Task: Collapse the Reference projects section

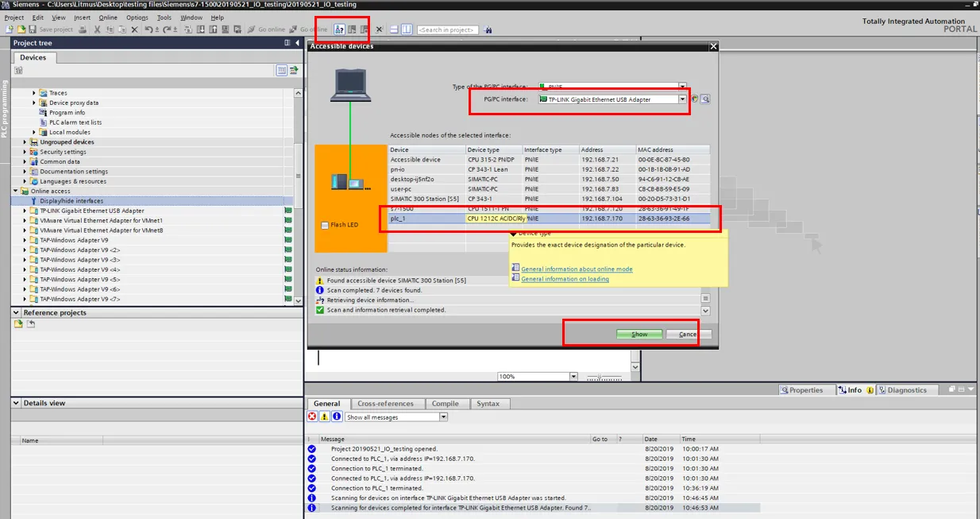Action: point(17,312)
